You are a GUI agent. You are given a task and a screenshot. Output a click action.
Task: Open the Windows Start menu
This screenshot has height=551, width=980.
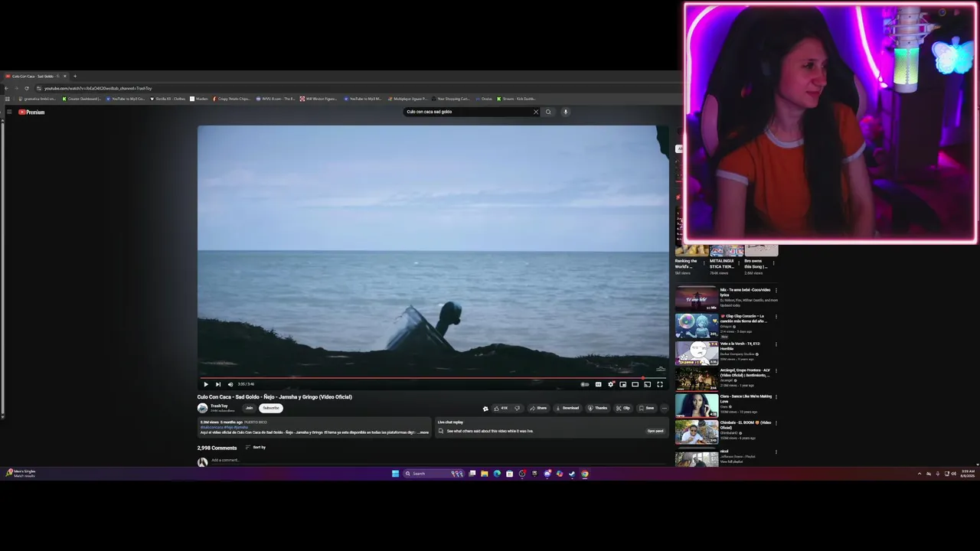[395, 474]
